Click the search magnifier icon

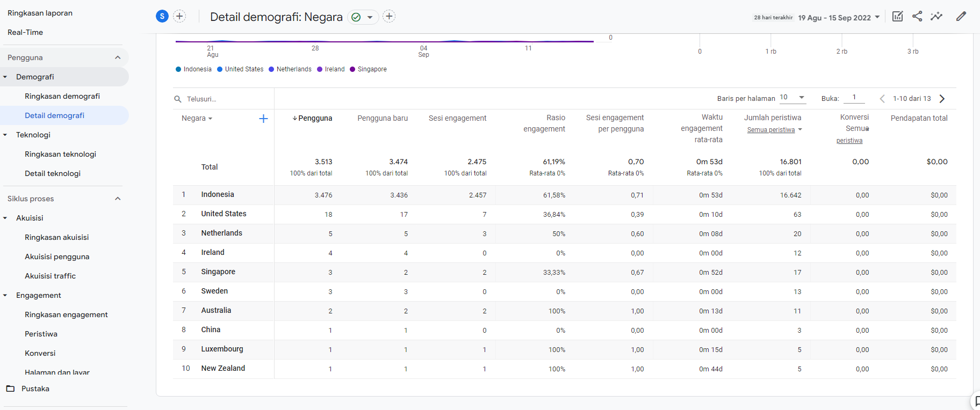178,99
